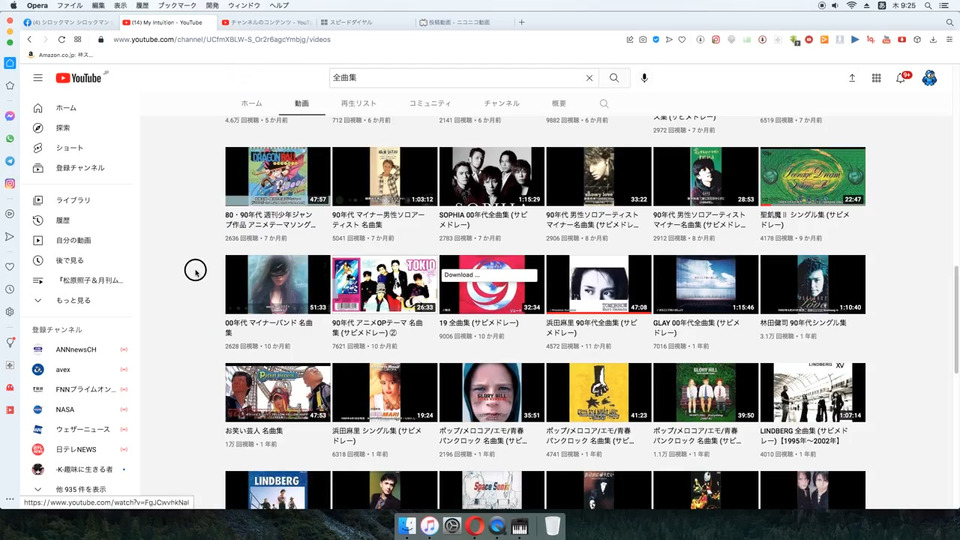The image size is (960, 540).
Task: Select the channel 動画 tab
Action: point(302,103)
